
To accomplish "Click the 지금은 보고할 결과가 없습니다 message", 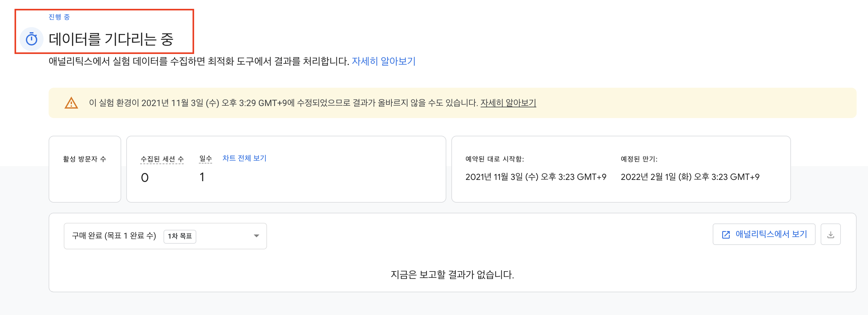I will pyautogui.click(x=452, y=275).
